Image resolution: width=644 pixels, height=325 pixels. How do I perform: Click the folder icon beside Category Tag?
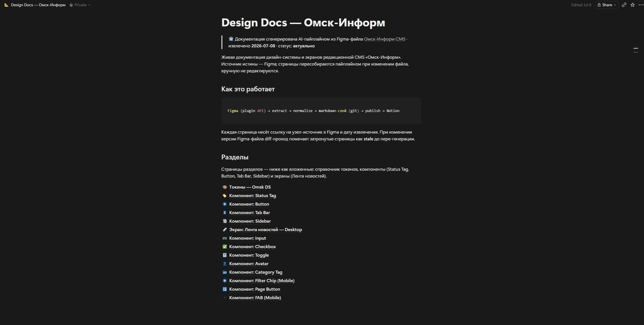(x=225, y=272)
